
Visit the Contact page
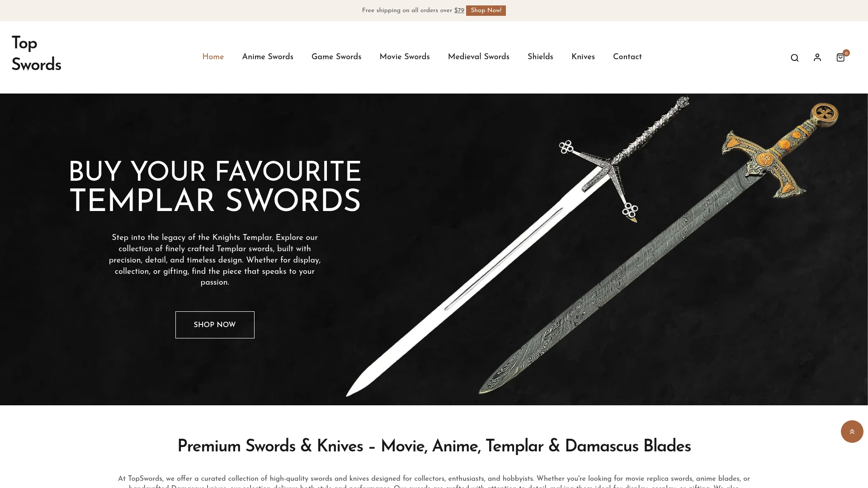coord(627,57)
